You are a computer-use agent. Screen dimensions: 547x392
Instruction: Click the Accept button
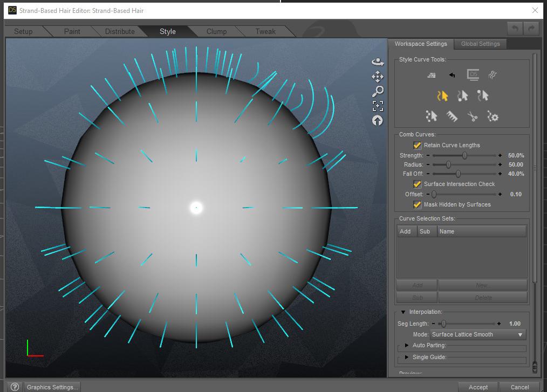pyautogui.click(x=478, y=387)
